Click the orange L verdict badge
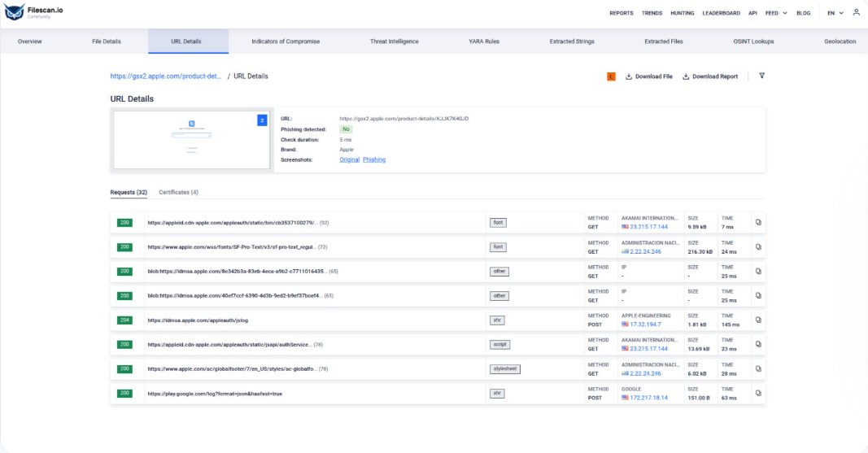 click(x=611, y=76)
